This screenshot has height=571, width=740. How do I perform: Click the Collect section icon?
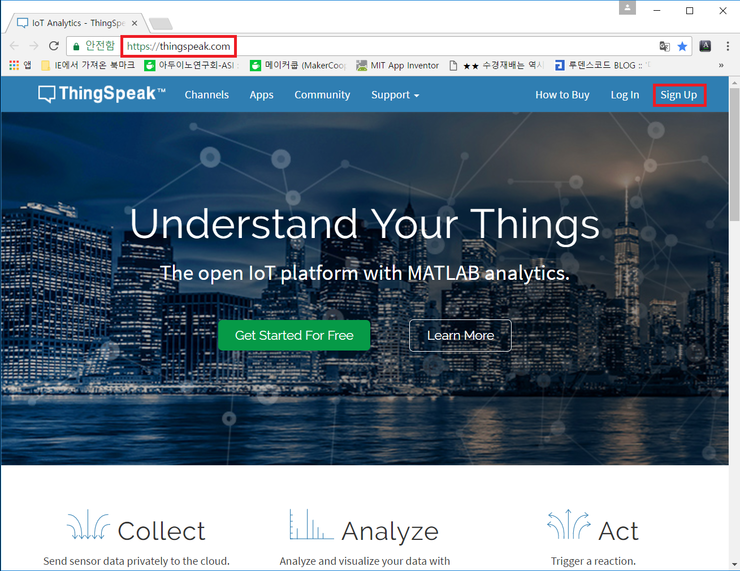(88, 524)
